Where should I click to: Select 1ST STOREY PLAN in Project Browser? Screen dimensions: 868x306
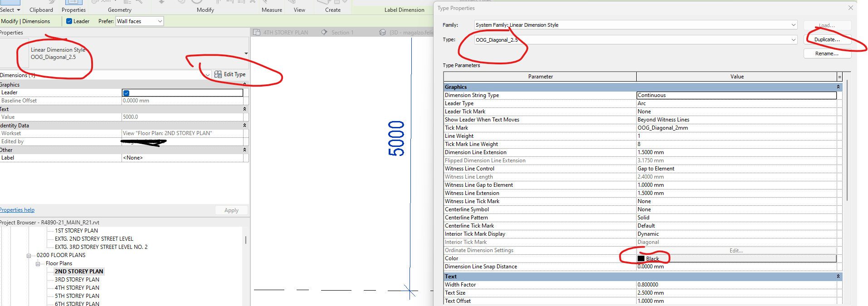click(76, 231)
